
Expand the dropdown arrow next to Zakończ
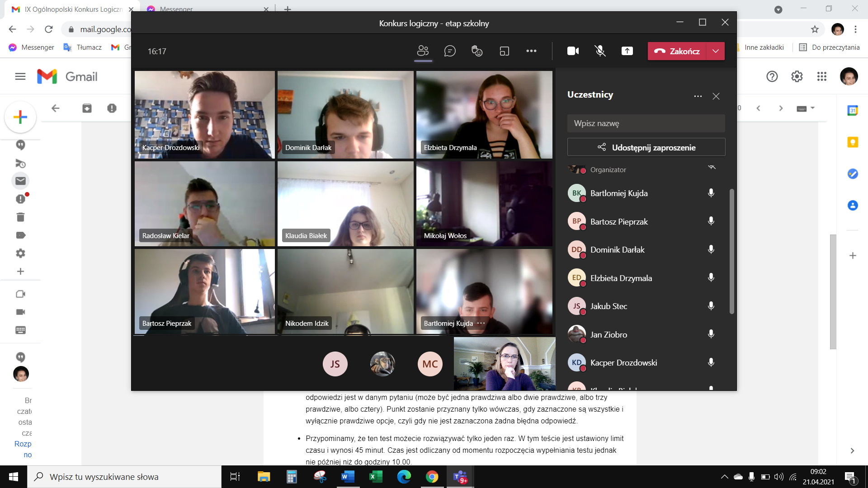pos(716,51)
